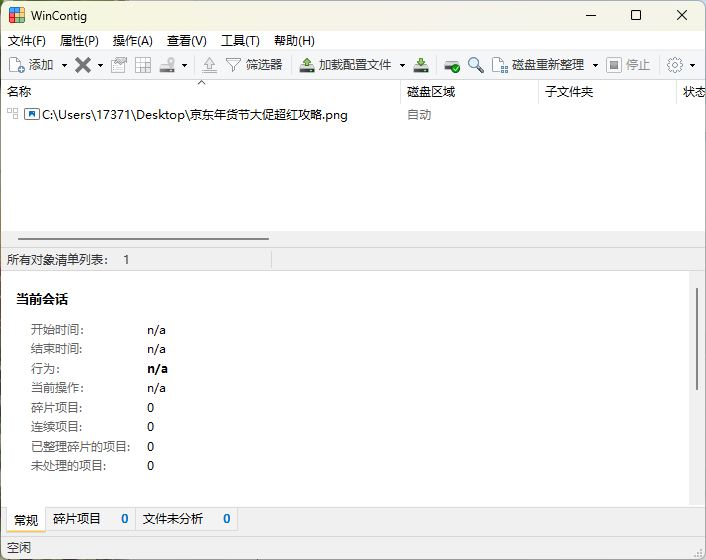Open the 工具(T) menu
Viewport: 706px width, 560px height.
pyautogui.click(x=240, y=41)
